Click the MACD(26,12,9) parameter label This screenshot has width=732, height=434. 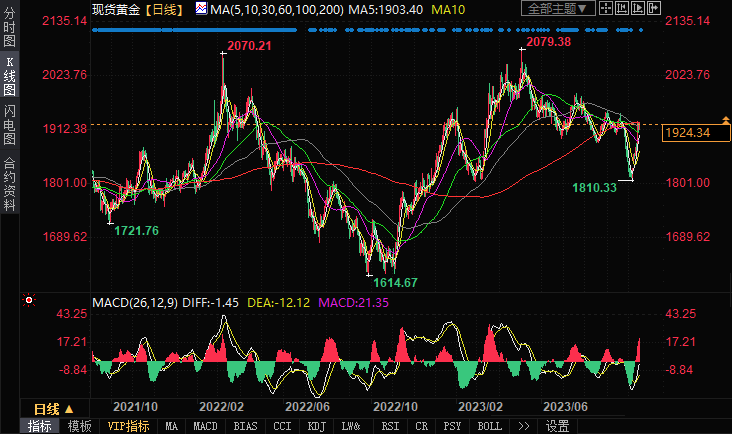tap(136, 301)
